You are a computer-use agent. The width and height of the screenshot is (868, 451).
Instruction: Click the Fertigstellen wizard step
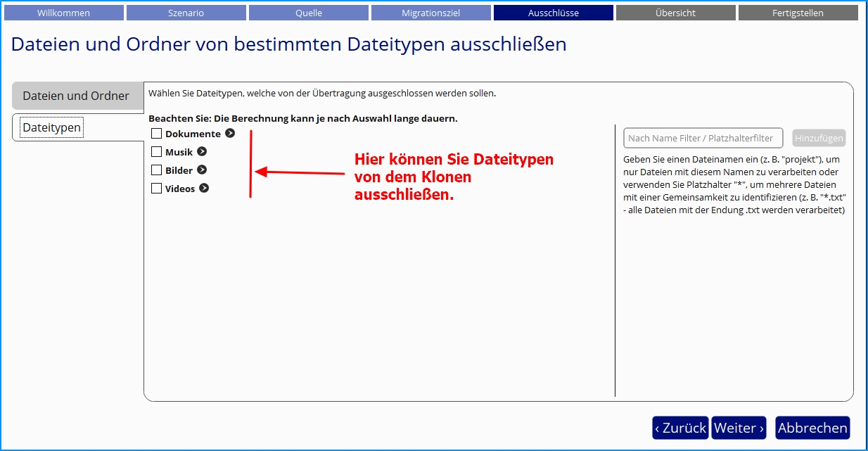[x=798, y=13]
